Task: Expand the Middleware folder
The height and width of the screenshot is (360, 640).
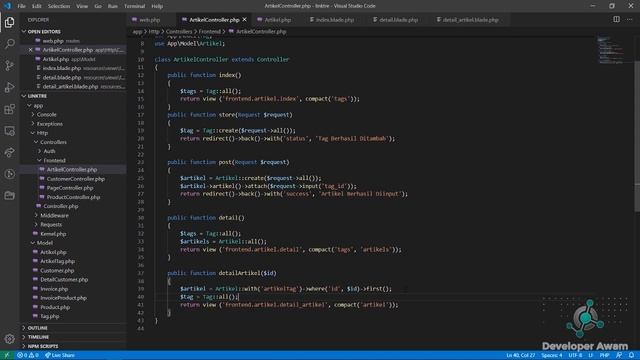Action: (x=54, y=215)
